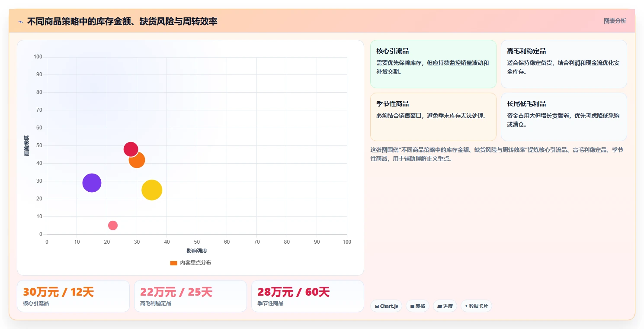Select the purple bubble on the chart
This screenshot has height=329, width=644.
pos(92,183)
